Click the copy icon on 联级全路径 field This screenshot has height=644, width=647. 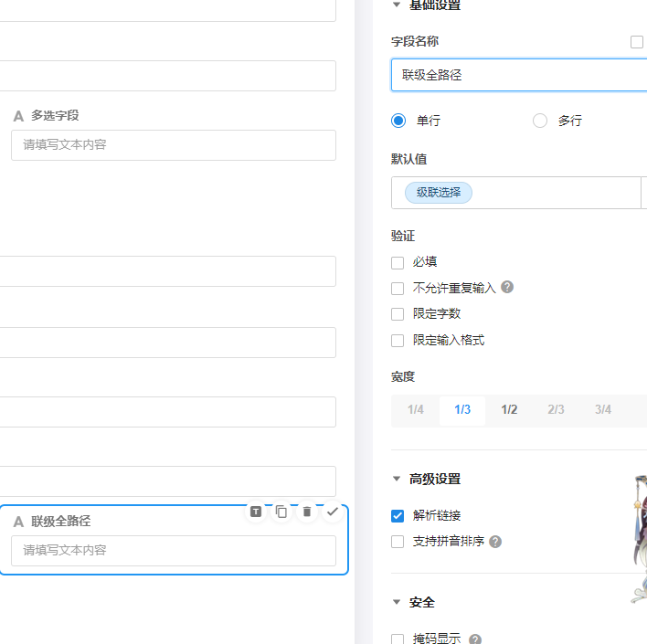tap(281, 512)
